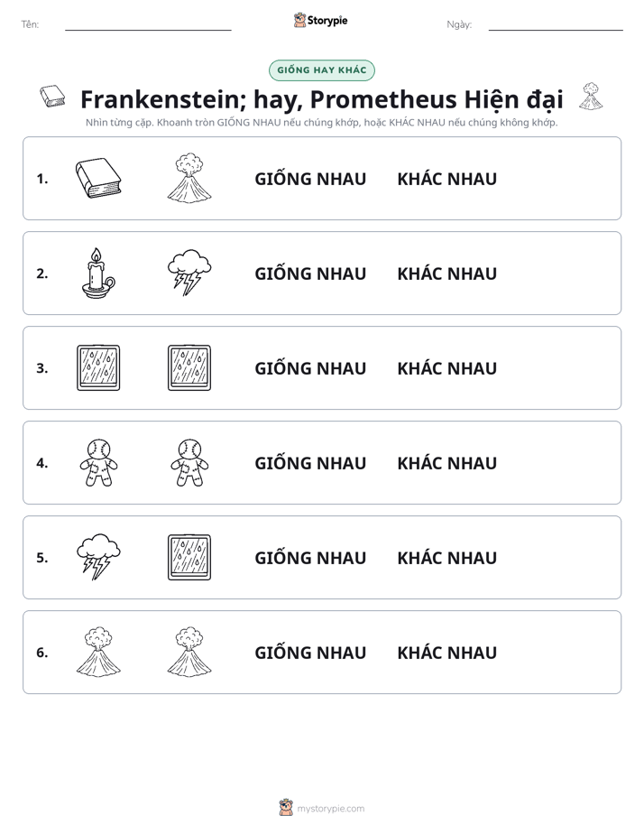Click the stitched doll icon first in row 4

tap(98, 462)
